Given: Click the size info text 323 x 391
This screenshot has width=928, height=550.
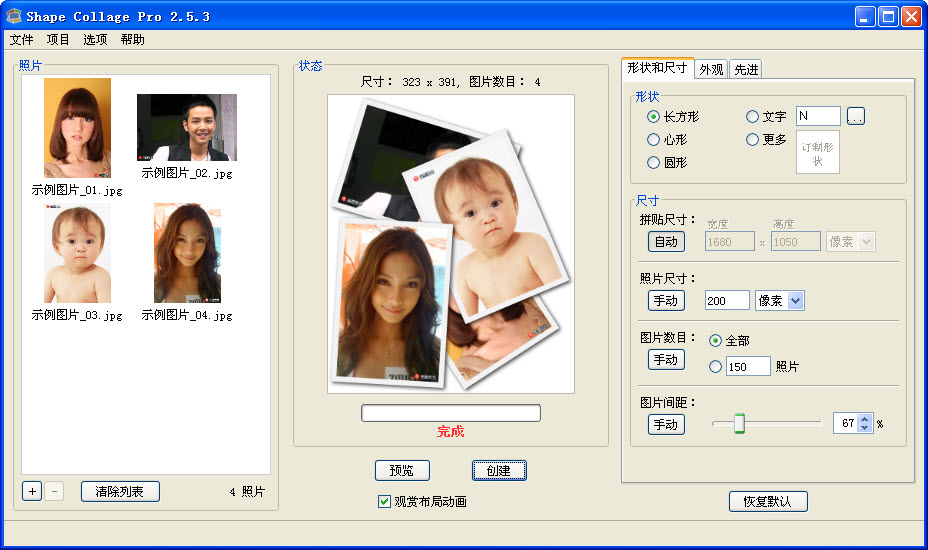Looking at the screenshot, I should [430, 82].
